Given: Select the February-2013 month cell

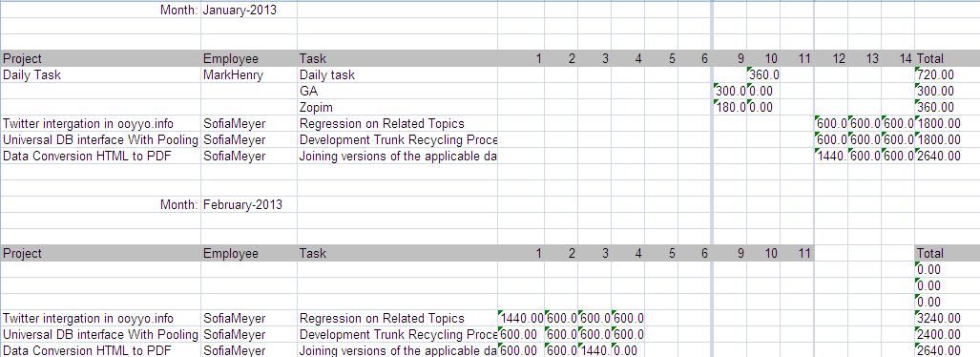Looking at the screenshot, I should (x=249, y=204).
